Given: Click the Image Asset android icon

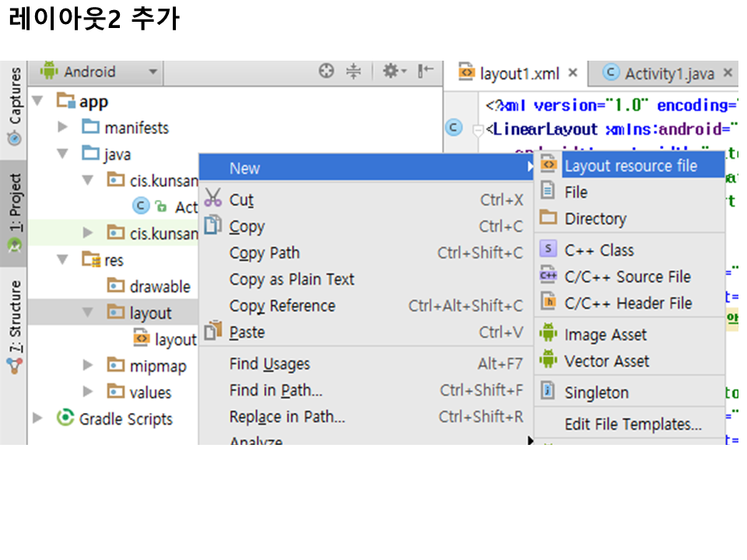Looking at the screenshot, I should click(549, 334).
